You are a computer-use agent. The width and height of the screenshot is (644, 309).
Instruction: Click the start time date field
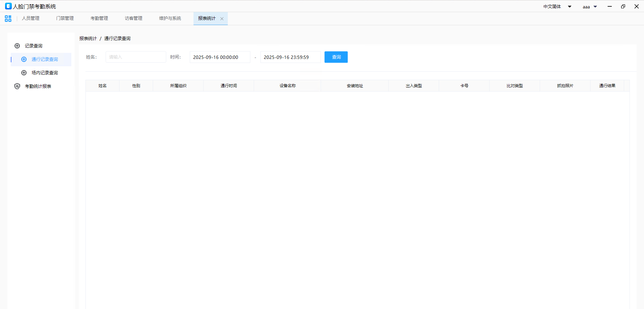coord(220,57)
